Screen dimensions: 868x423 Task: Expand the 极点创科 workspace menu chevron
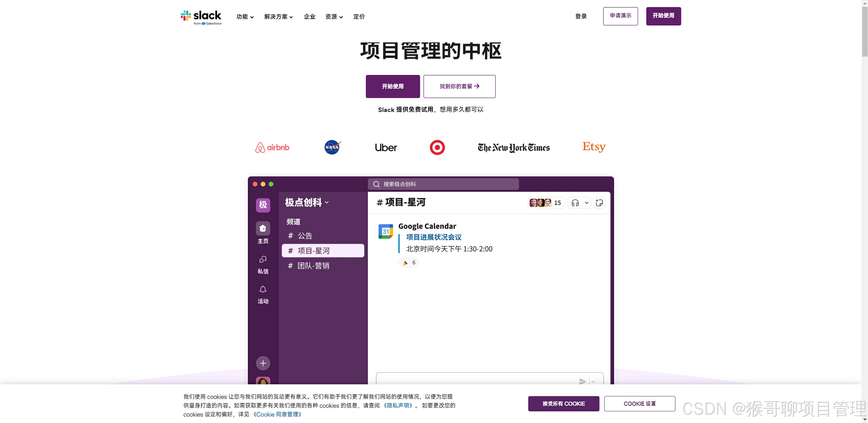tap(327, 203)
